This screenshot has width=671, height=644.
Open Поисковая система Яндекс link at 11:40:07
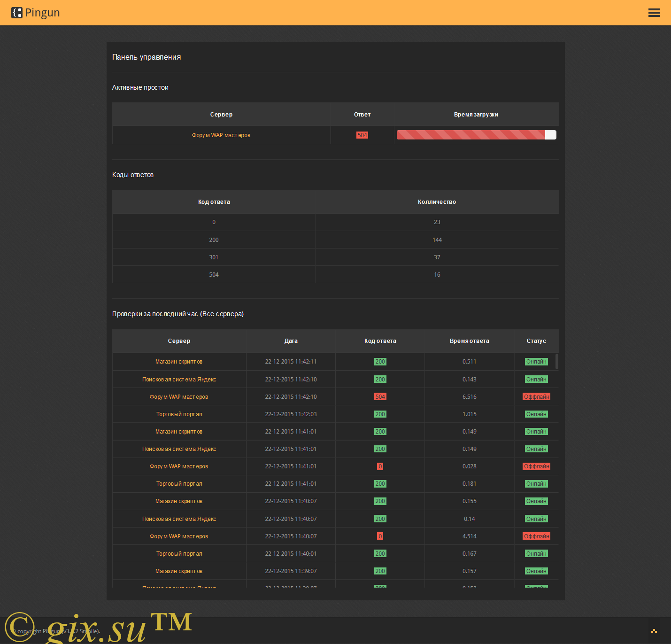(179, 519)
